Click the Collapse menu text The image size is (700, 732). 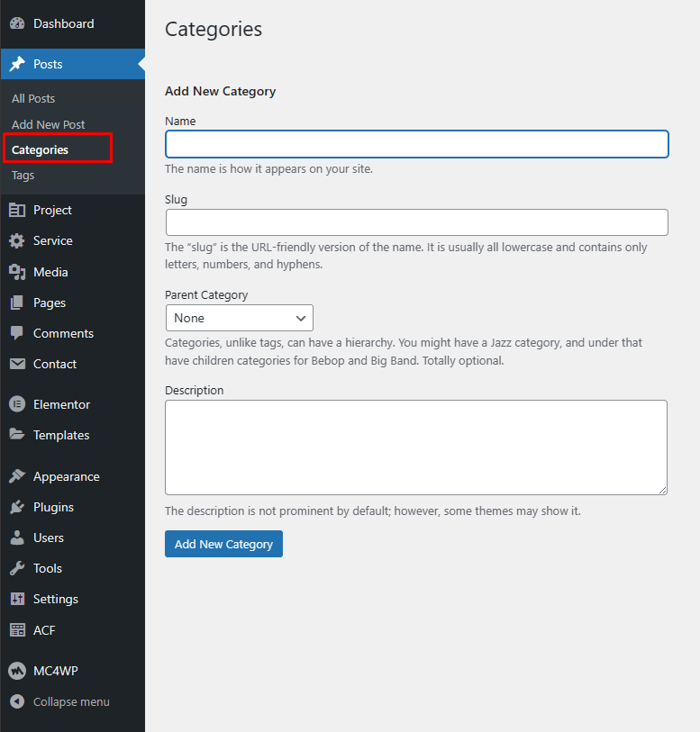(71, 701)
